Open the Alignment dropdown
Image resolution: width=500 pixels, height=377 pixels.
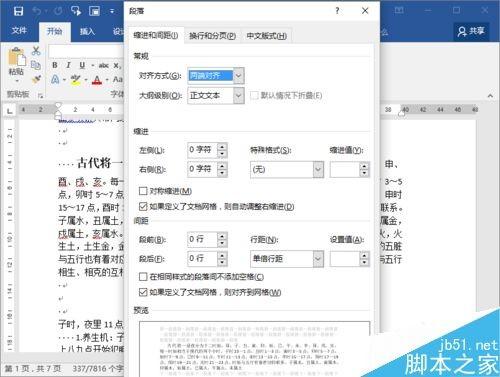coord(239,76)
